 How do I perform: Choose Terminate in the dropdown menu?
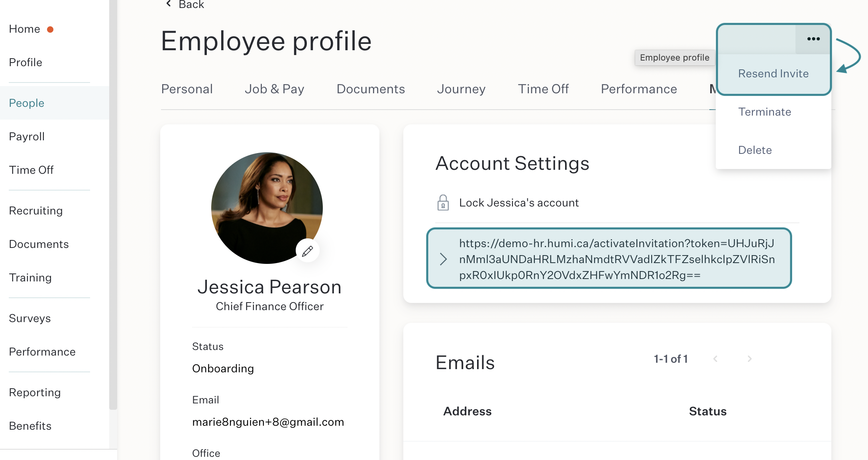coord(764,112)
